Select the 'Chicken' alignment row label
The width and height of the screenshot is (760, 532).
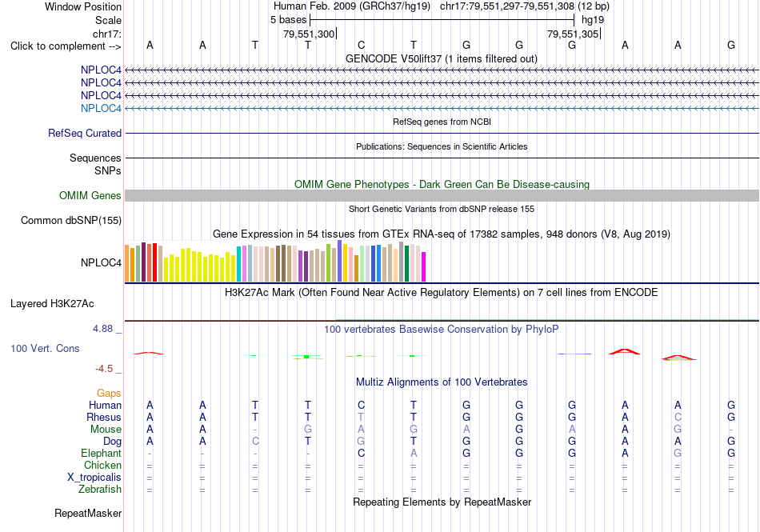pyautogui.click(x=102, y=465)
